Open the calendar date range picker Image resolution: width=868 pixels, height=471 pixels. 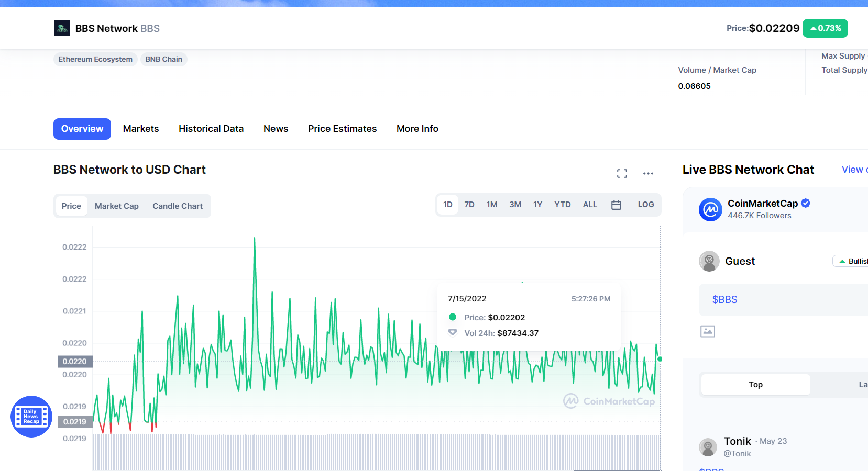coord(616,205)
